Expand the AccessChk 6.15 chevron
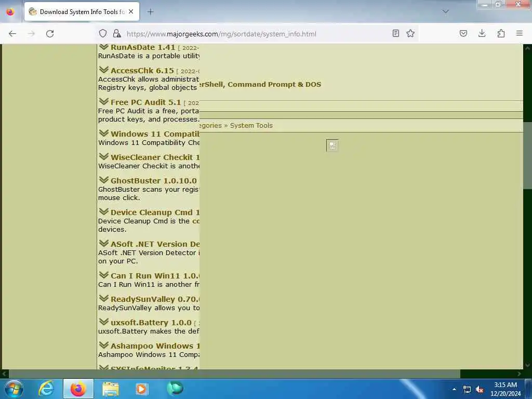This screenshot has width=532, height=399. tap(104, 70)
